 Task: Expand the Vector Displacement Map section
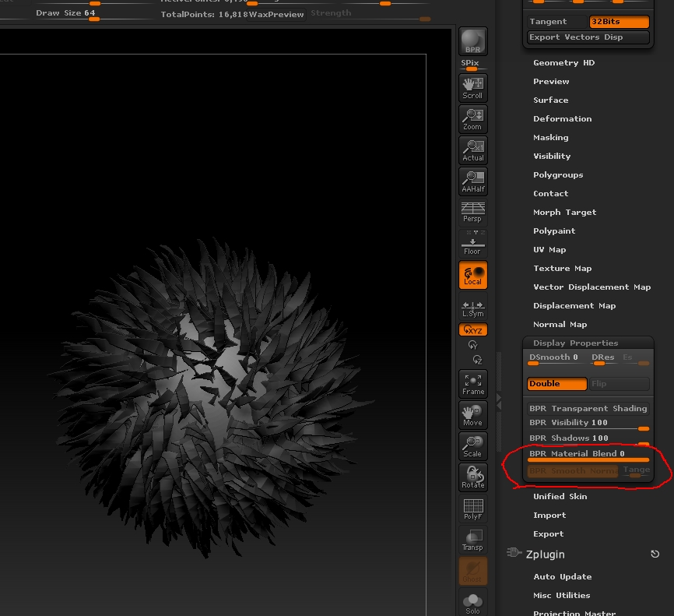click(592, 287)
